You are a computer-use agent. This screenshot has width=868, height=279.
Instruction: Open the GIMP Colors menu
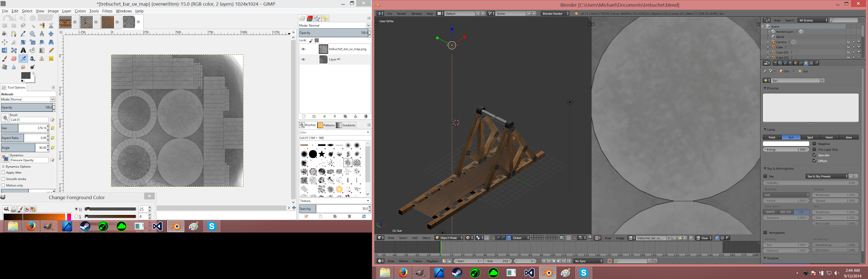pyautogui.click(x=80, y=11)
